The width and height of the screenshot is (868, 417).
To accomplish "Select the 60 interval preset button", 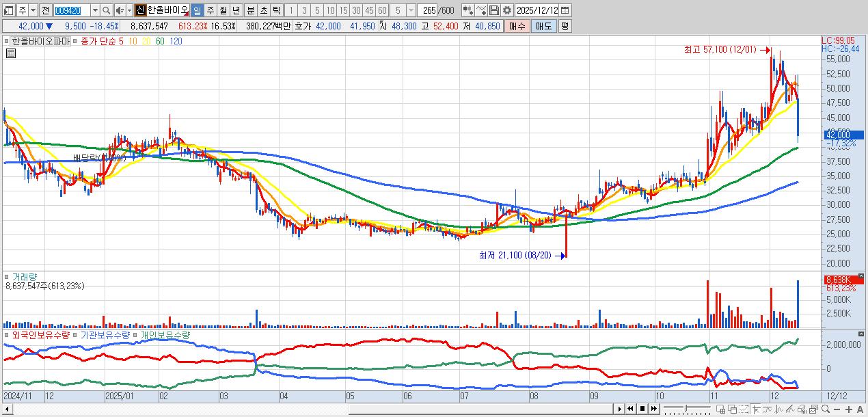I will click(382, 10).
